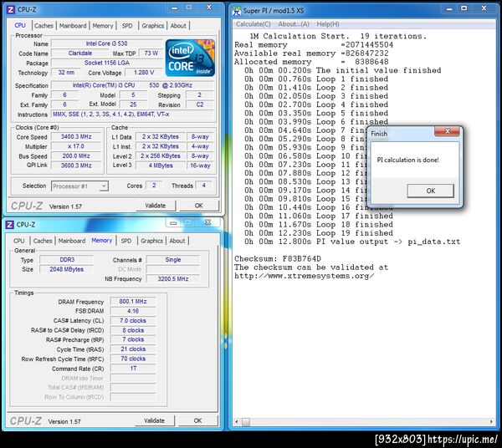Switch to CPU tab in bottom CPU-Z window
Screen dimensions: 502x448
(x=19, y=241)
